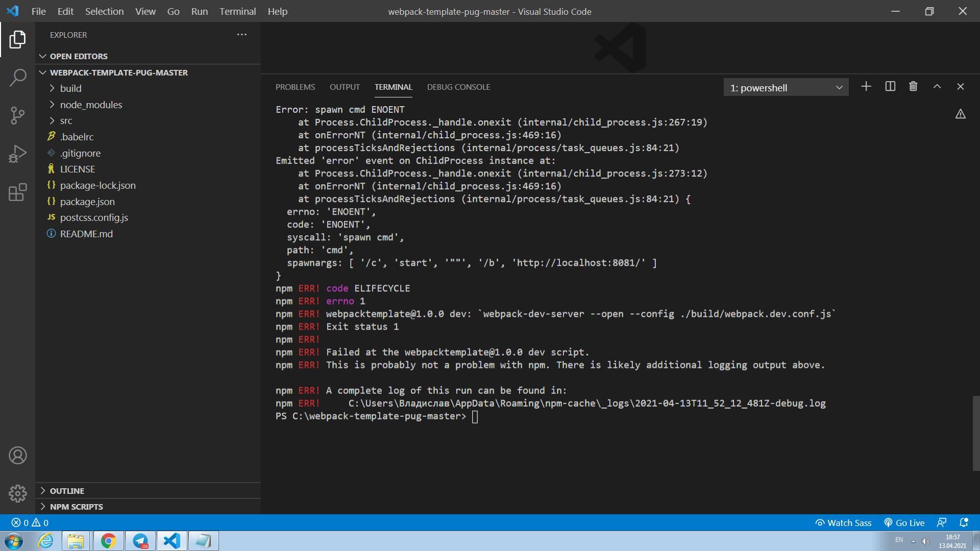
Task: Switch to the DEBUG CONSOLE tab
Action: coord(458,87)
